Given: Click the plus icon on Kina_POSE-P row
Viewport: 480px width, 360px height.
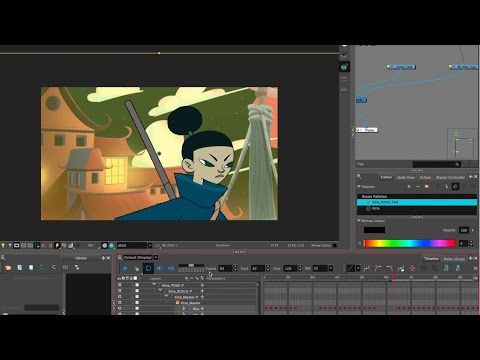Looking at the screenshot, I should point(202,285).
